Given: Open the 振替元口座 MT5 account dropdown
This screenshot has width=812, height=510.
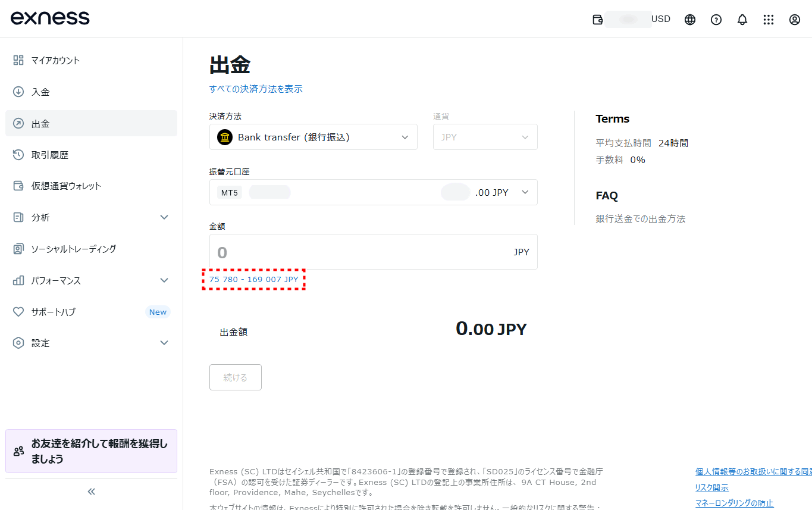Looking at the screenshot, I should click(374, 192).
